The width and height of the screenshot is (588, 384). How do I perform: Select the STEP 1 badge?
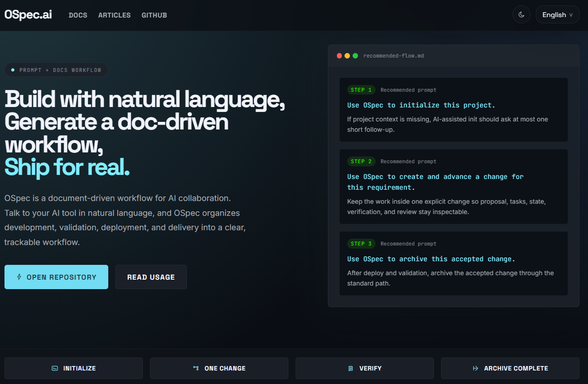click(x=361, y=90)
